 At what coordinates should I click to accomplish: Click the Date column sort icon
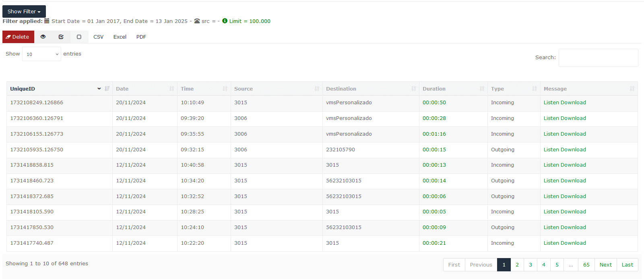[x=172, y=89]
